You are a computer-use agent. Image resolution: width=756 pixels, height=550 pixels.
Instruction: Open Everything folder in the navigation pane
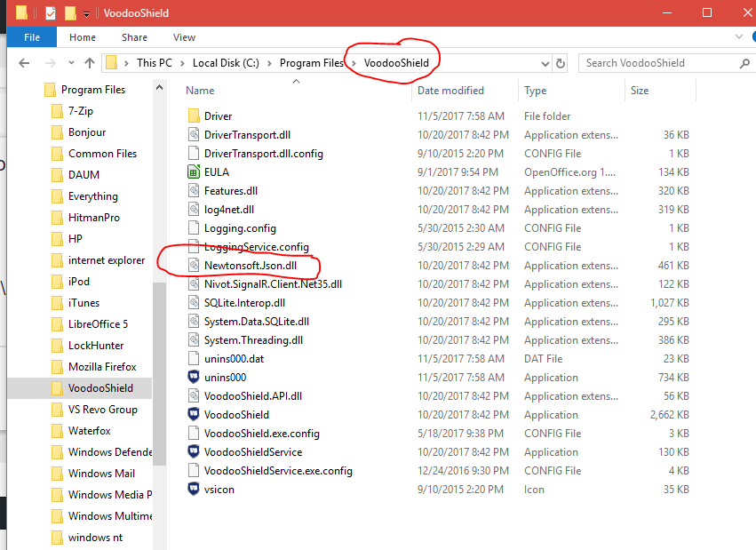click(x=93, y=196)
